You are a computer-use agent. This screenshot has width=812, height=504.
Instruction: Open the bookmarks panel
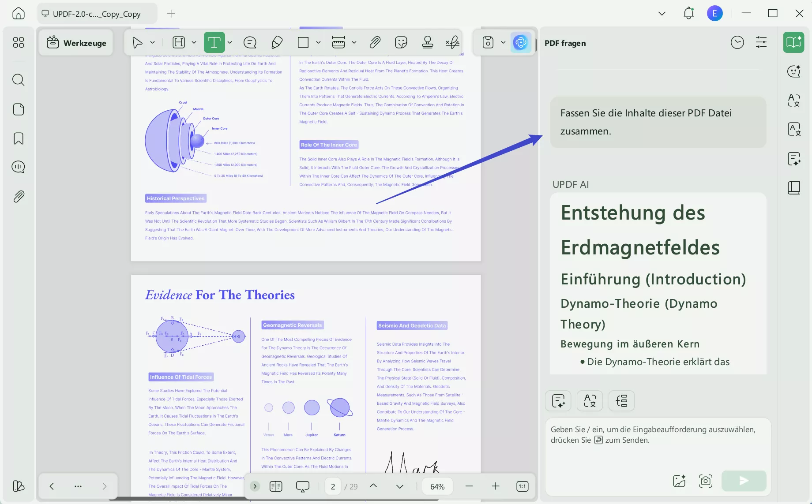[x=18, y=138]
